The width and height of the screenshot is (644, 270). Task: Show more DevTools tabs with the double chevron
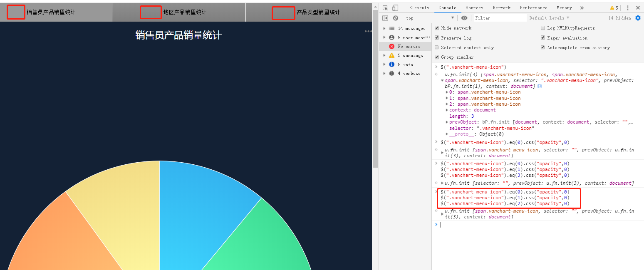(x=582, y=7)
